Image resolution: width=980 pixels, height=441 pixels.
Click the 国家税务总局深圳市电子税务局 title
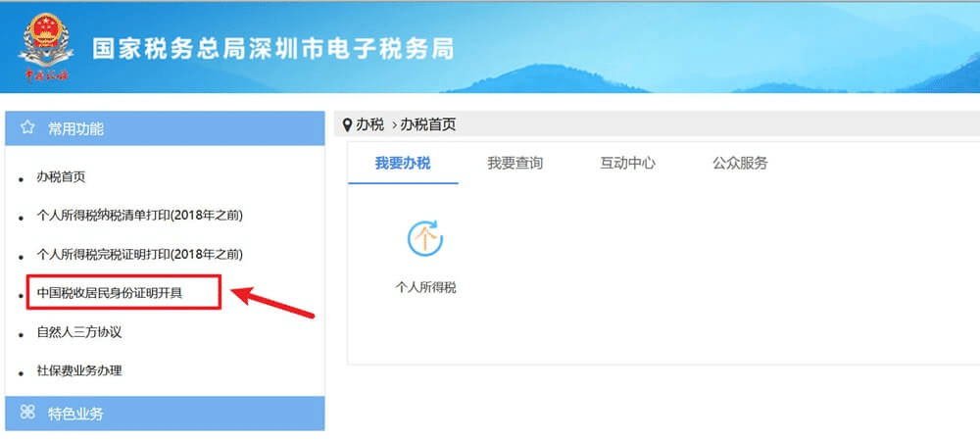(273, 49)
